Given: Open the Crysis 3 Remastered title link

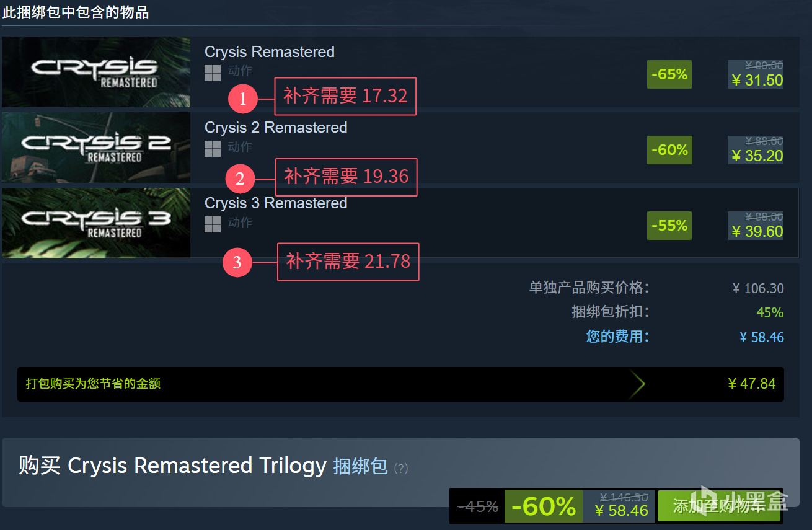Looking at the screenshot, I should tap(276, 203).
